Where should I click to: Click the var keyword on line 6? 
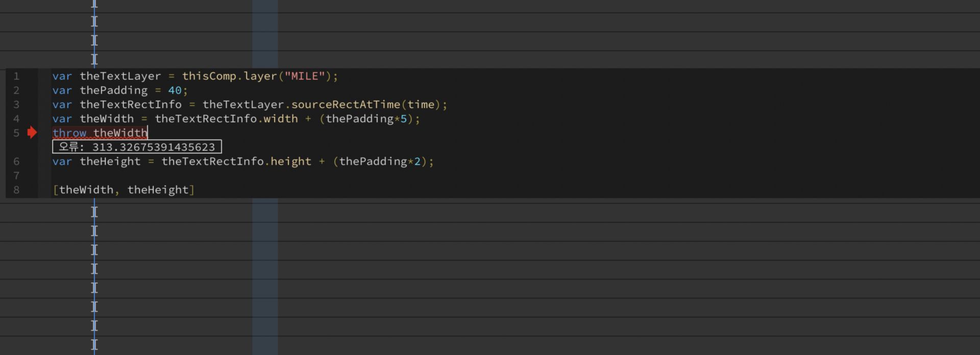62,162
